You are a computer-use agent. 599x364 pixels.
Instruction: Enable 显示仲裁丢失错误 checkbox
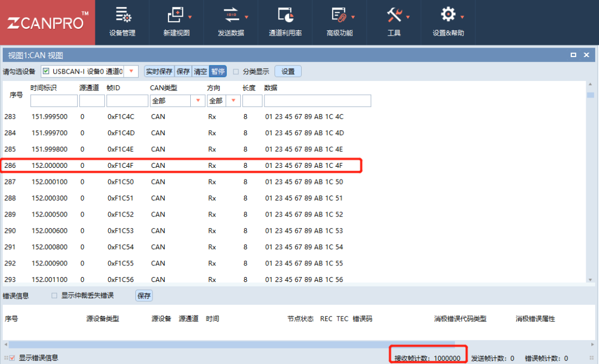coord(54,296)
